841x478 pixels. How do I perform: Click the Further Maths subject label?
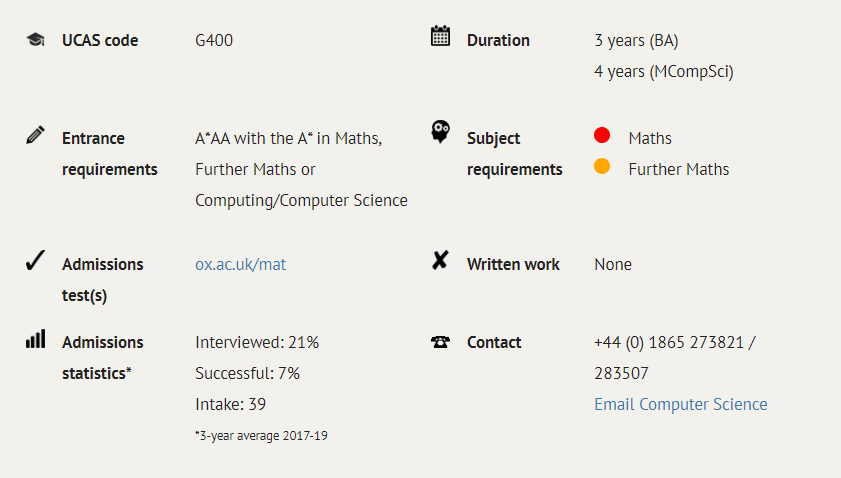[x=678, y=170]
